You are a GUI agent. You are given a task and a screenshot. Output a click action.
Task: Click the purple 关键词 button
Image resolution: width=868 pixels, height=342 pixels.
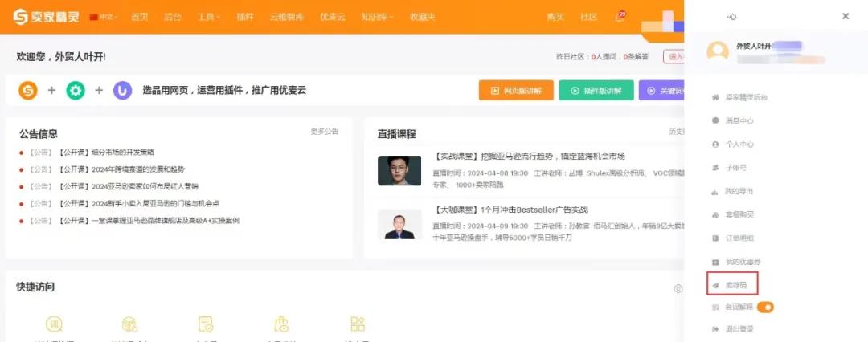coord(661,90)
